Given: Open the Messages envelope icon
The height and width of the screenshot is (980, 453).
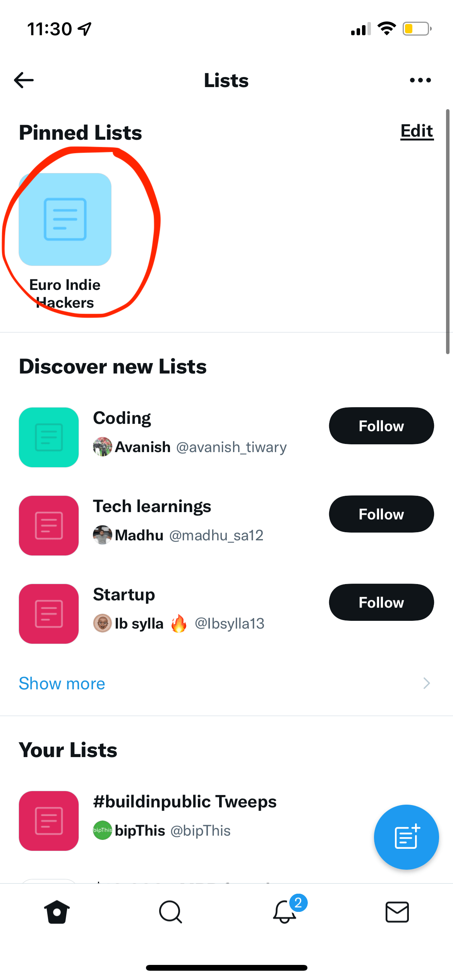Looking at the screenshot, I should click(397, 912).
